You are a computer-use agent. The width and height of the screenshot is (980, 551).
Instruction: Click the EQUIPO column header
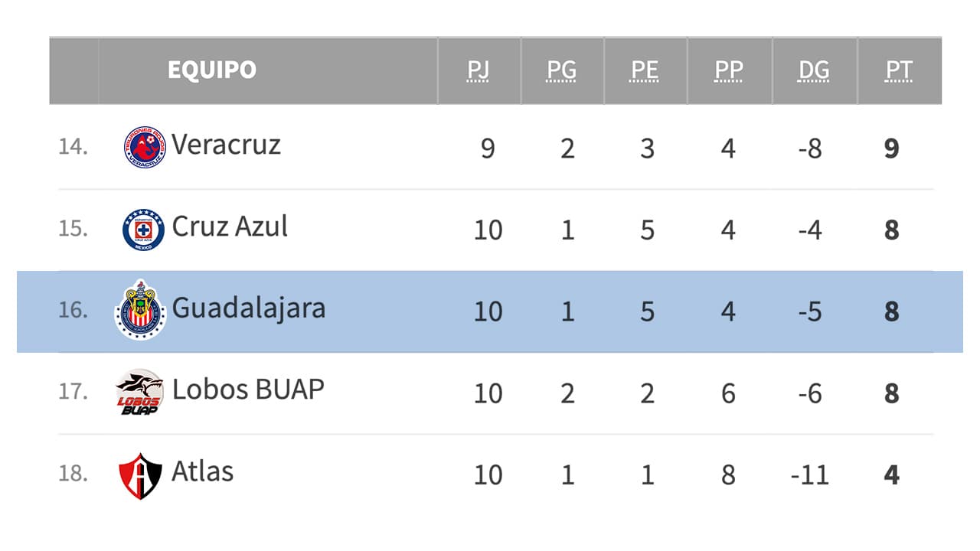[211, 70]
